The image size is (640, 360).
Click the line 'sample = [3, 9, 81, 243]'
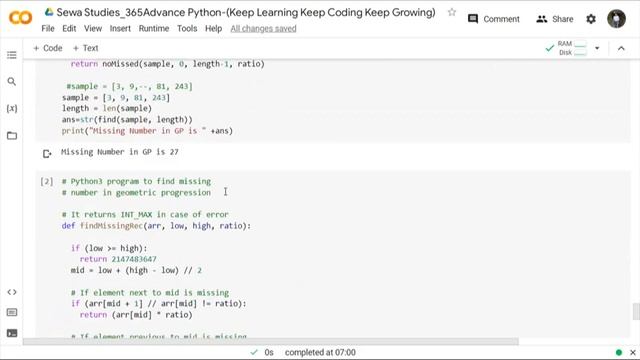[x=116, y=98]
